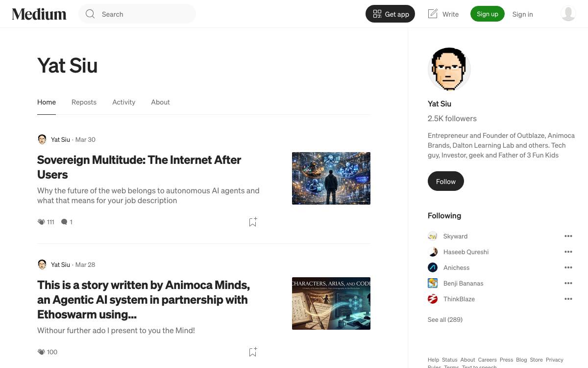
Task: Open Characters, Arias, and Code thumbnail
Action: point(331,303)
